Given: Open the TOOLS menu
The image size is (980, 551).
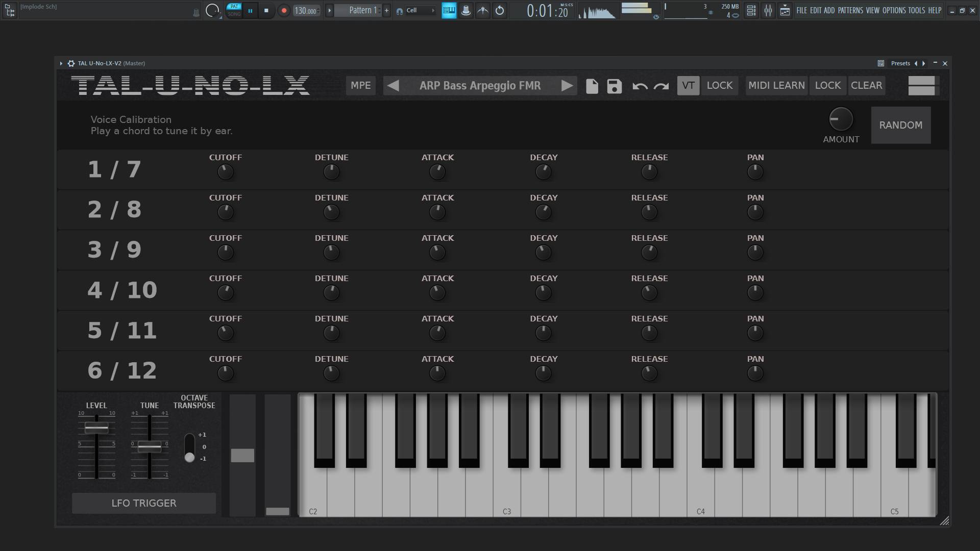Looking at the screenshot, I should (916, 10).
